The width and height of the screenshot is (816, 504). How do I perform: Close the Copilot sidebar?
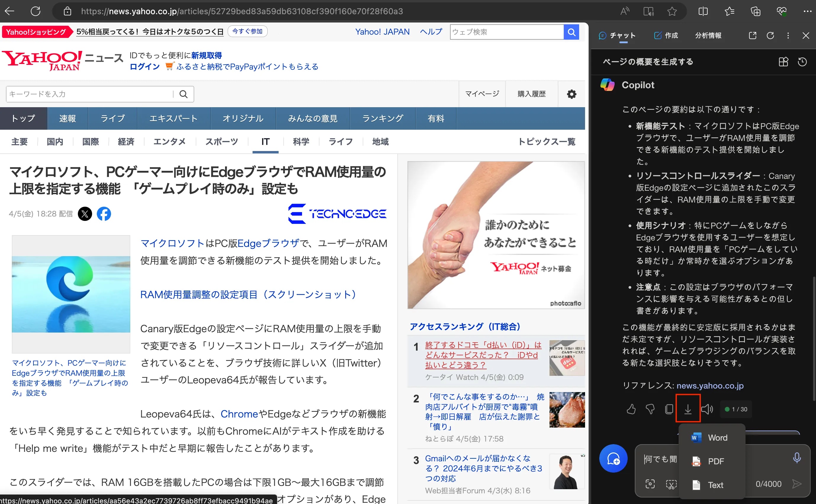(x=806, y=35)
